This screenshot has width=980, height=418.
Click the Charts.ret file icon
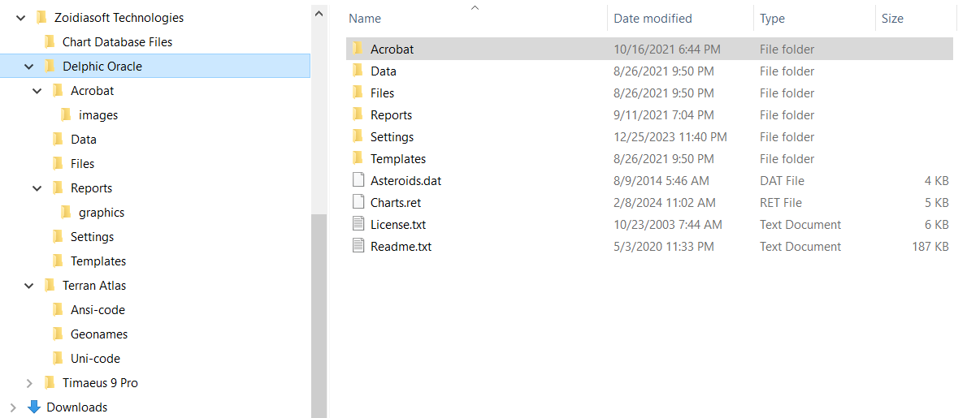click(x=358, y=202)
